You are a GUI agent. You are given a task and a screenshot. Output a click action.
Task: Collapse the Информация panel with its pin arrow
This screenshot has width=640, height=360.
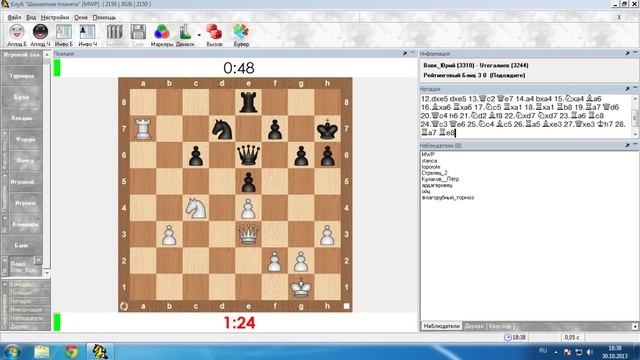coord(627,53)
